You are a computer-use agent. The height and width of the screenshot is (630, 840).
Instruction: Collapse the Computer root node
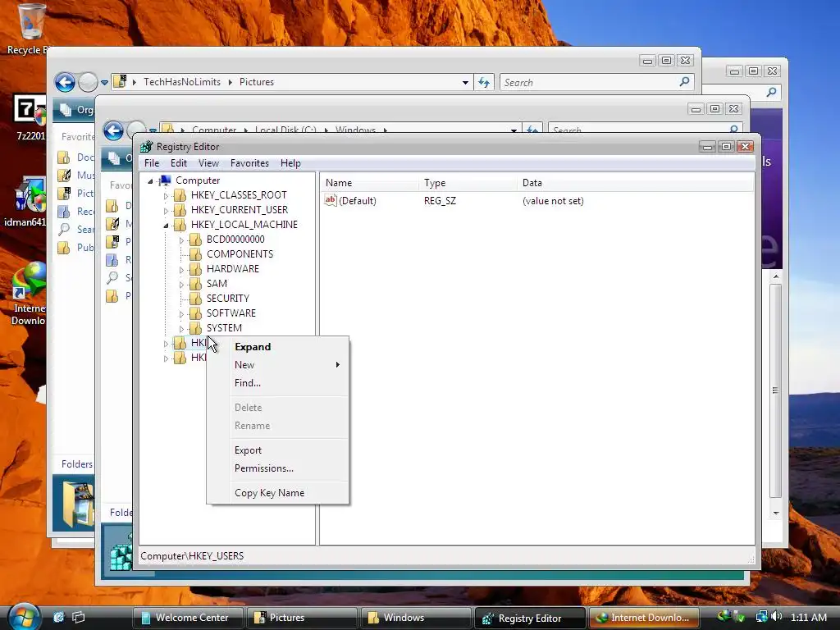tap(151, 181)
